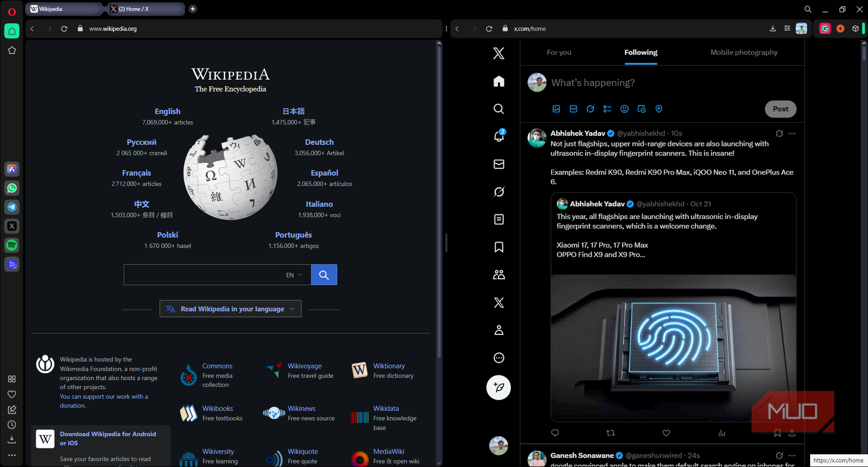Open X Communities people icon
Viewport: 868px width, 467px height.
point(499,275)
